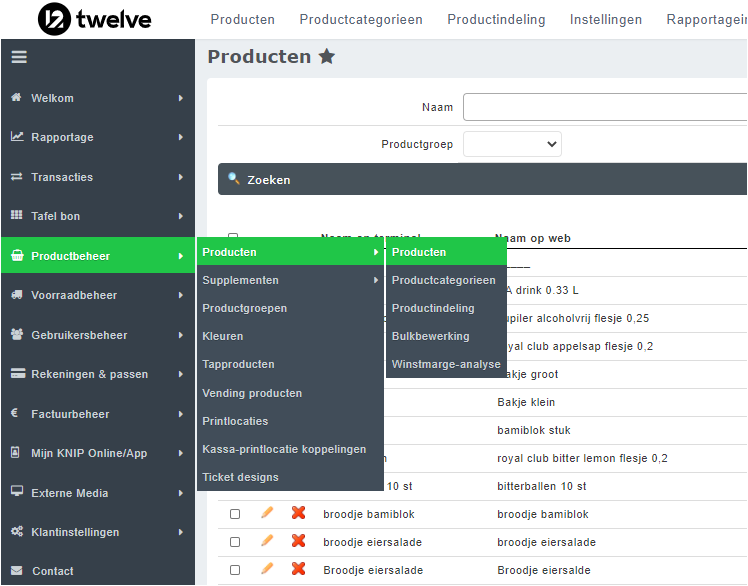Screen dimensions: 748x586
Task: Open Productindeling in the top navigation
Action: coord(496,19)
